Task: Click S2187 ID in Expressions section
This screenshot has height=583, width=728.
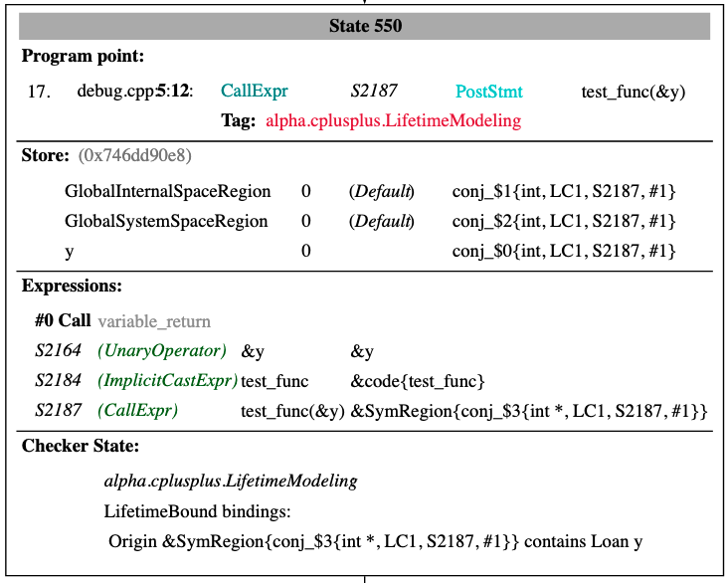Action: tap(58, 410)
